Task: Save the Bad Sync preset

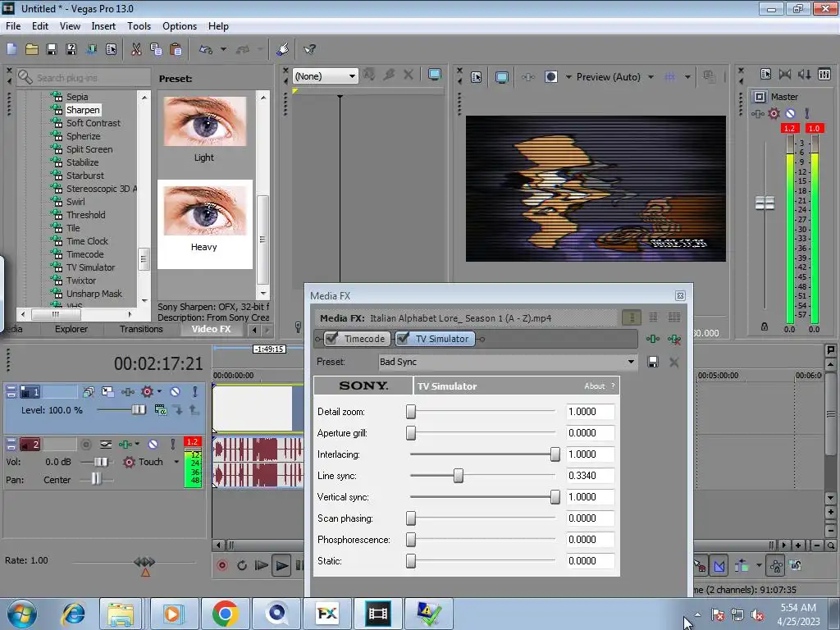Action: point(652,362)
